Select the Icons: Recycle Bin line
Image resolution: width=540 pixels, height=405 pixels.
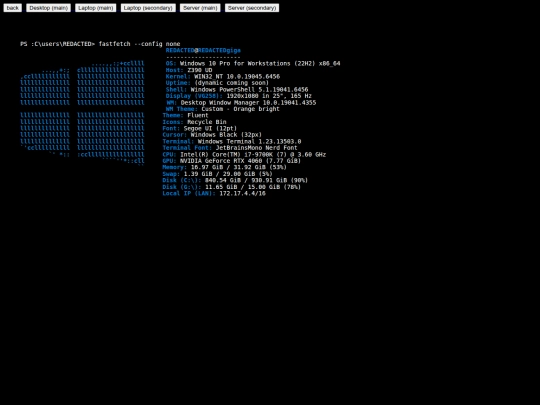point(194,122)
